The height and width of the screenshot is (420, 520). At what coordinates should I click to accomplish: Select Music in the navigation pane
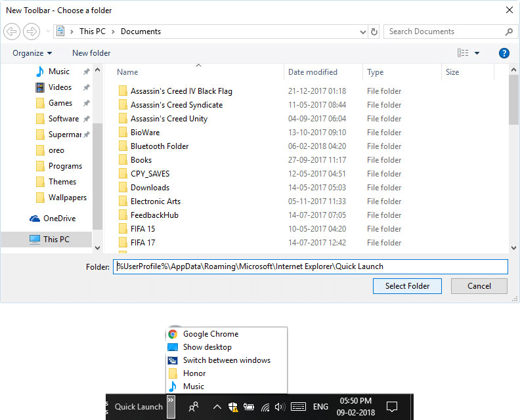(x=59, y=72)
